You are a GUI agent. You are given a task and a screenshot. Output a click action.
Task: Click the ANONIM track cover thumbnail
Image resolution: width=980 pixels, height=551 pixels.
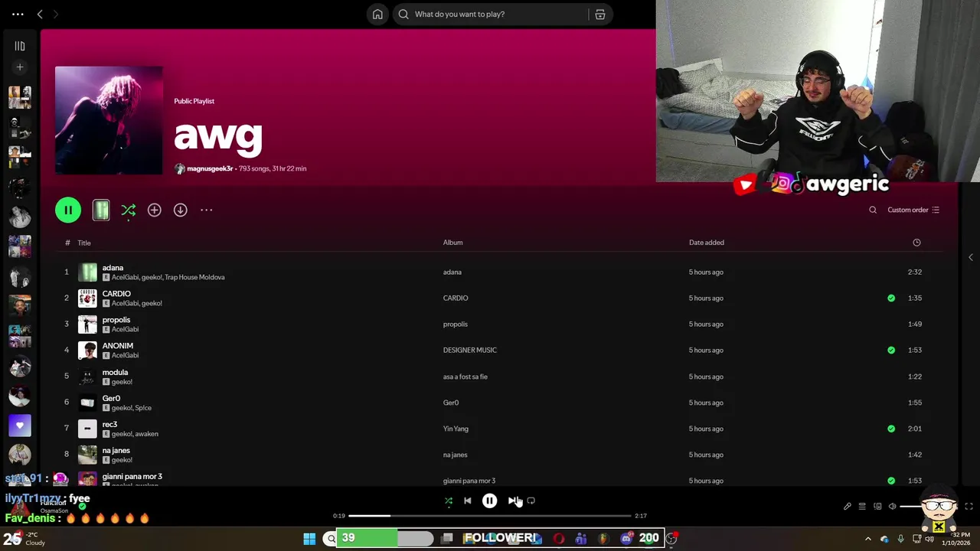click(x=88, y=350)
